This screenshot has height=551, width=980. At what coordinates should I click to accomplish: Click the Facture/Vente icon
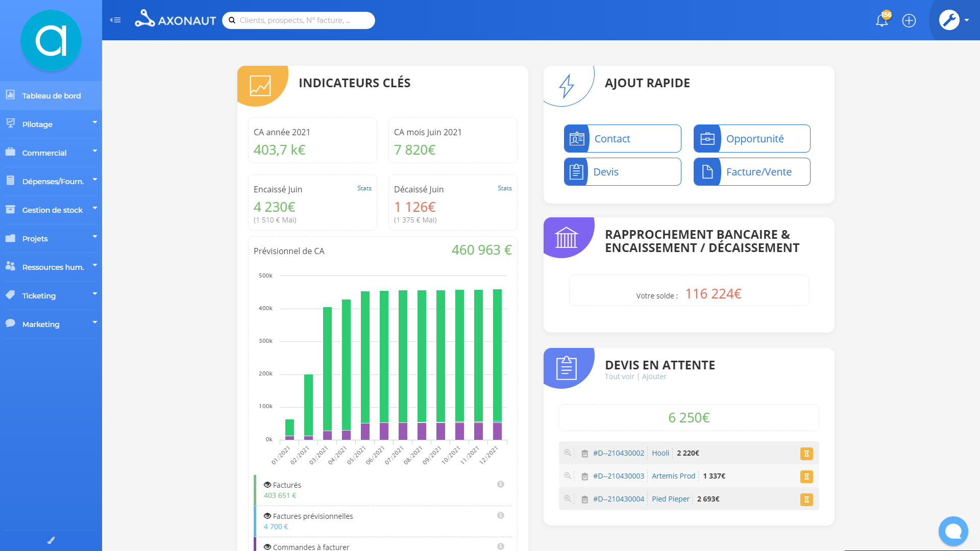(x=707, y=172)
